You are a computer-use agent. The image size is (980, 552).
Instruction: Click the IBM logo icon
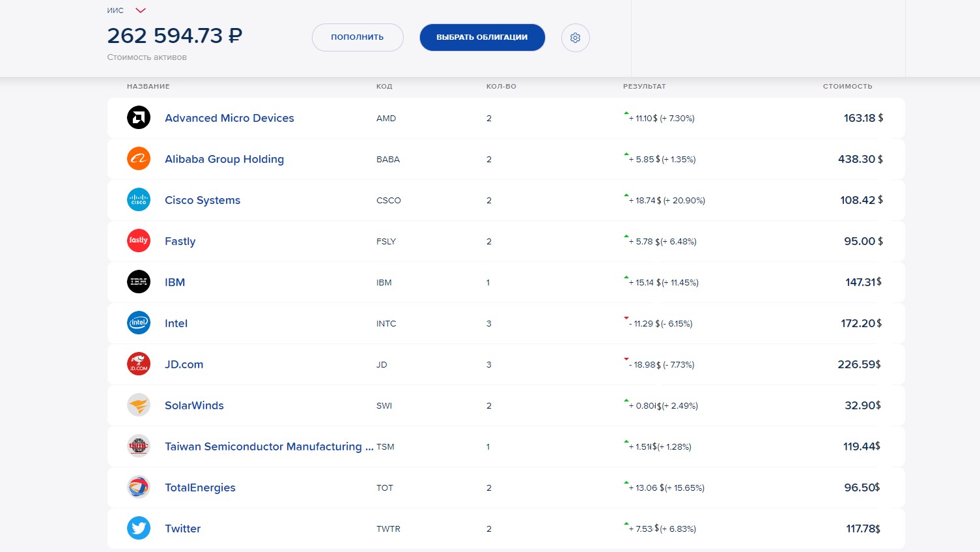(139, 282)
